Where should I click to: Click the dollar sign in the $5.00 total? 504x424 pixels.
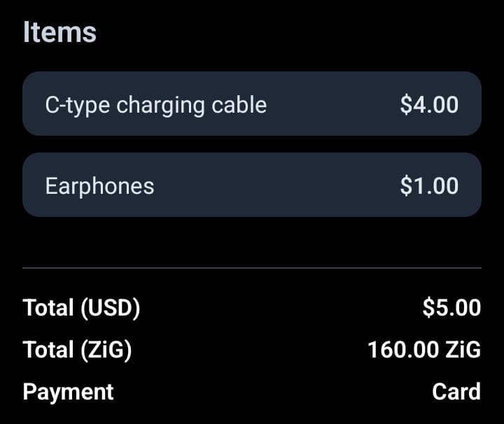[x=428, y=308]
